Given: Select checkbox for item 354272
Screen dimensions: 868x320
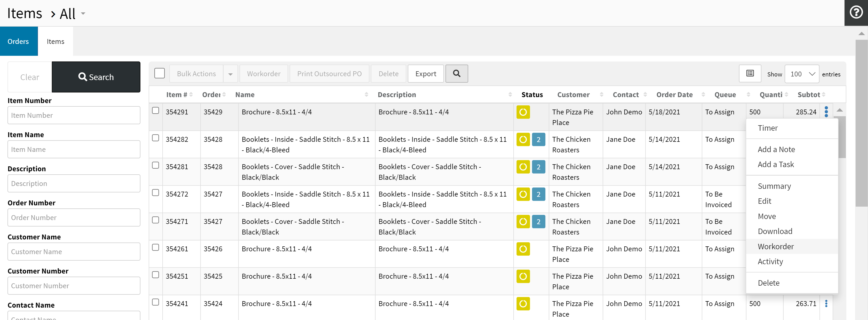Looking at the screenshot, I should [155, 192].
